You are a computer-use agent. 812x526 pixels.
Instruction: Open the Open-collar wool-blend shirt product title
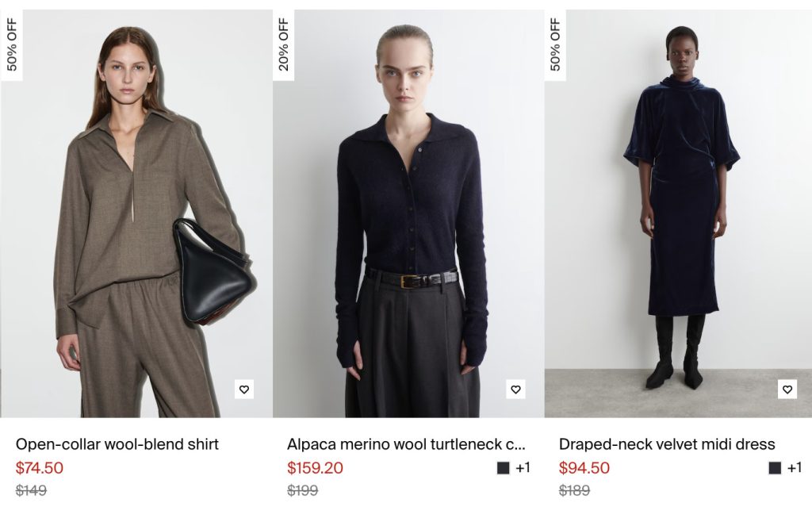tap(117, 444)
